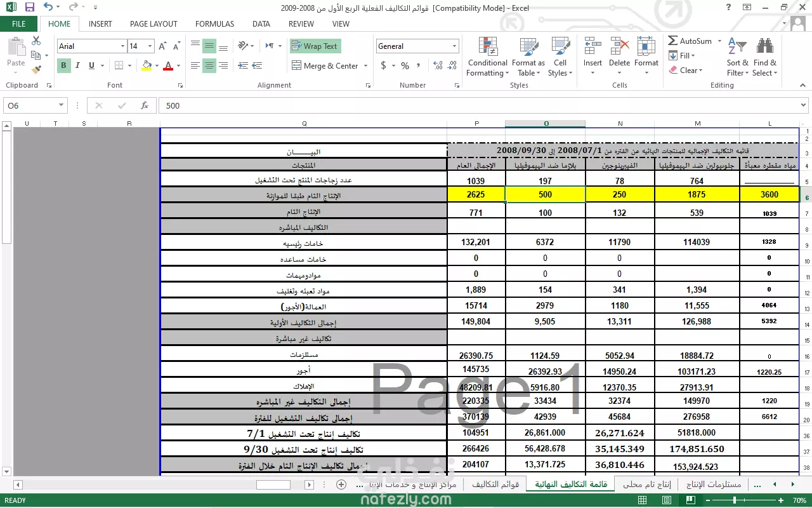This screenshot has height=508, width=812.
Task: Undo the last action
Action: [x=49, y=8]
